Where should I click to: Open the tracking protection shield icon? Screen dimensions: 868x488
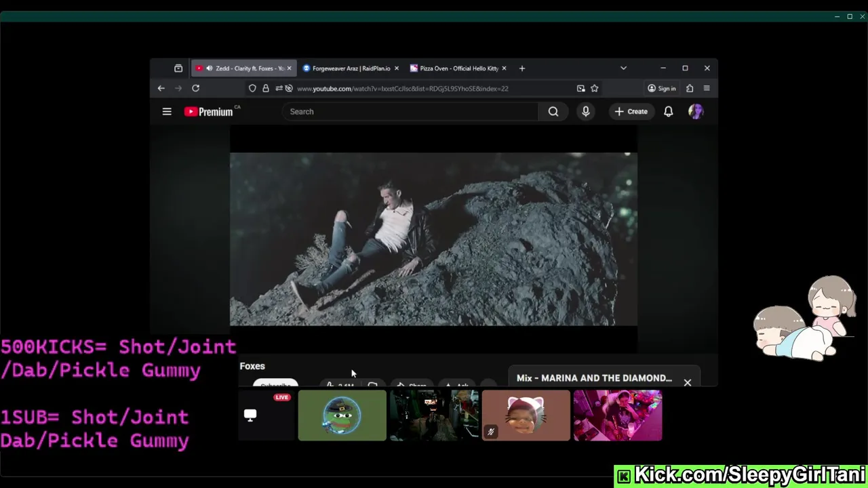pos(252,88)
